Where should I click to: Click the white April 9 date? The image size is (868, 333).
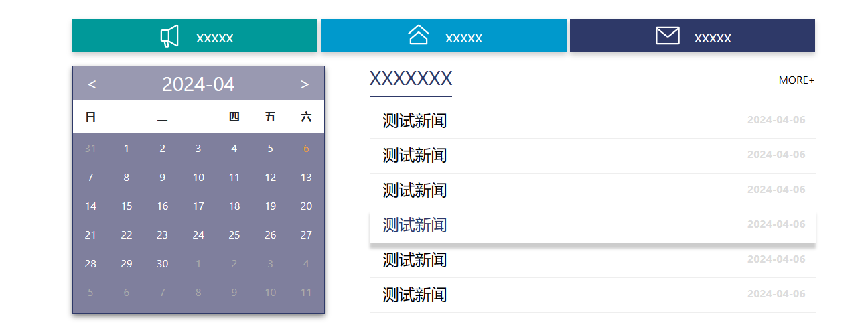click(162, 178)
